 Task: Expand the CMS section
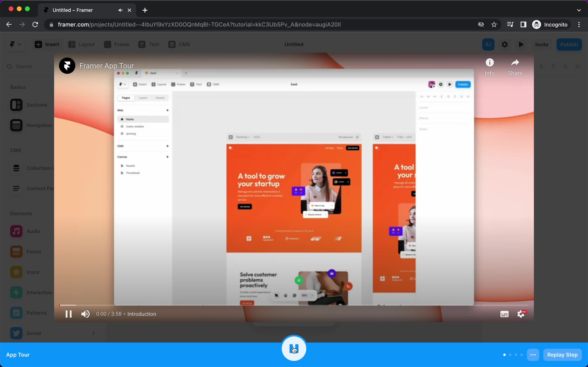pos(16,150)
